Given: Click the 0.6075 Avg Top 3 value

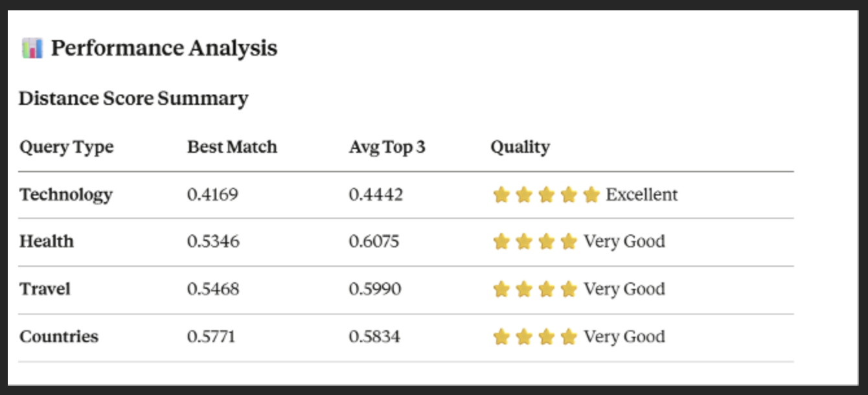Looking at the screenshot, I should tap(374, 242).
